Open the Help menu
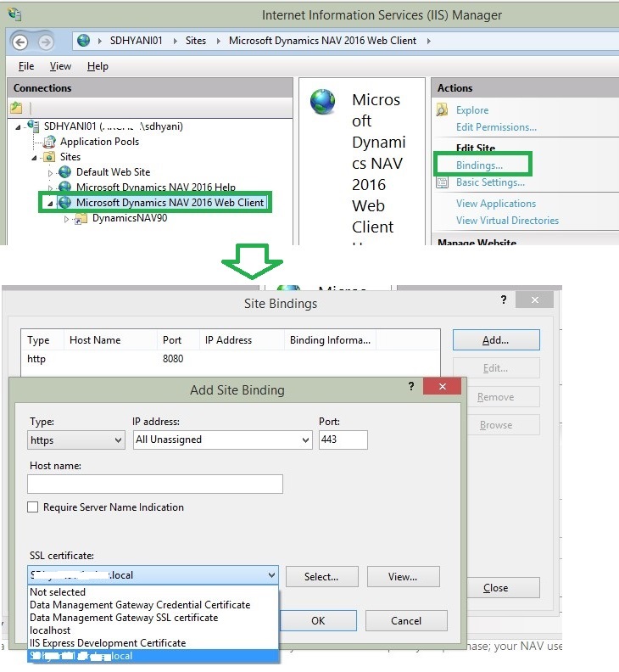 [98, 66]
